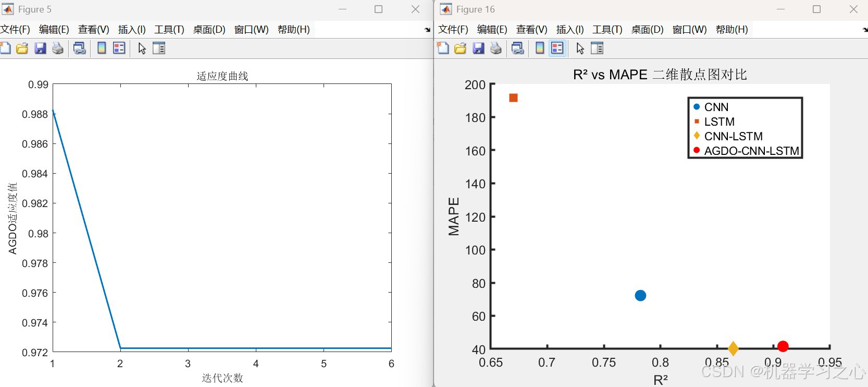Minimize the Figure 16 window
868x387 pixels.
[780, 9]
